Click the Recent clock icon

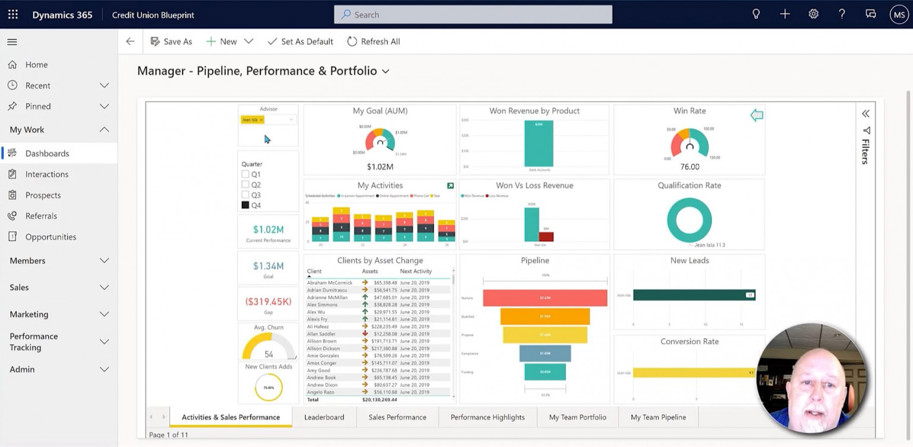(12, 86)
